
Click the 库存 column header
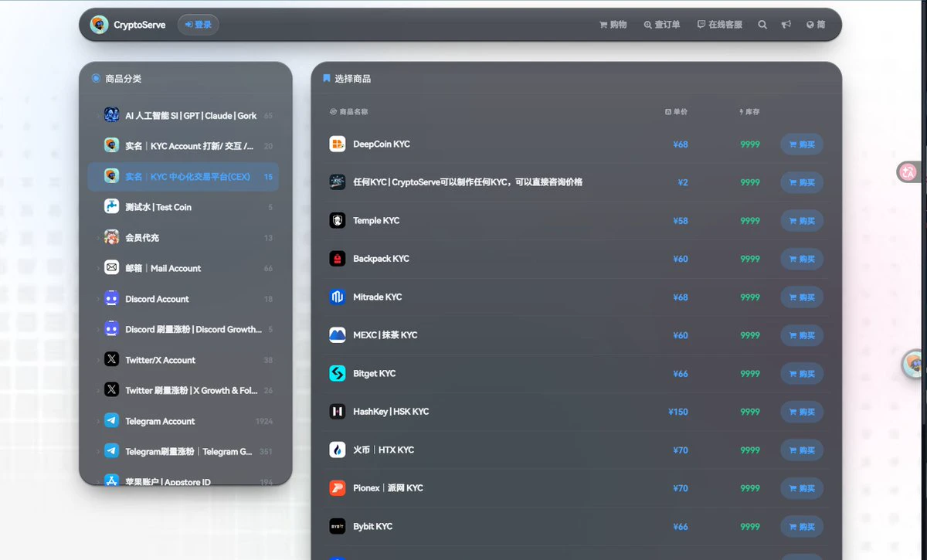tap(749, 112)
